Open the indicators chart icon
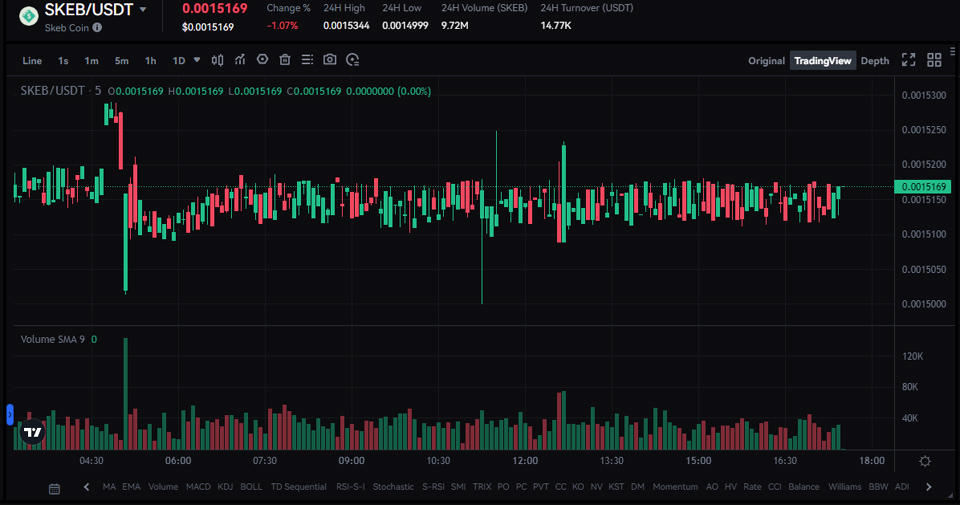Screen dimensions: 960x505 pyautogui.click(x=240, y=60)
